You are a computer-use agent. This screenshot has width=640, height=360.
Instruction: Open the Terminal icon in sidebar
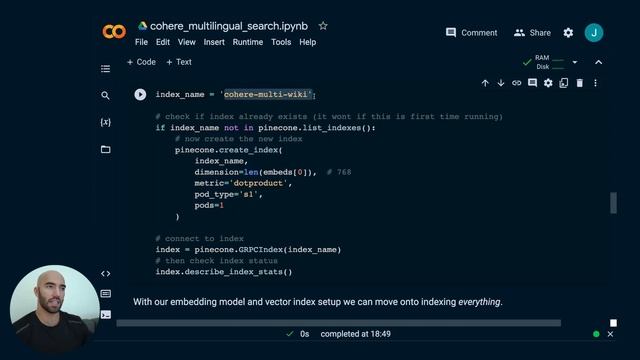coord(105,314)
